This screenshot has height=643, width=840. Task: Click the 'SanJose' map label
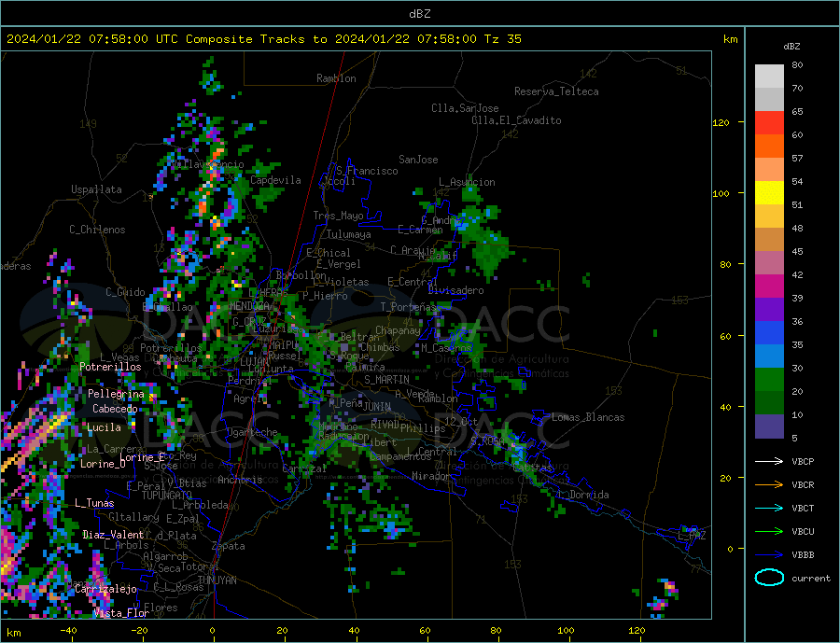click(418, 160)
